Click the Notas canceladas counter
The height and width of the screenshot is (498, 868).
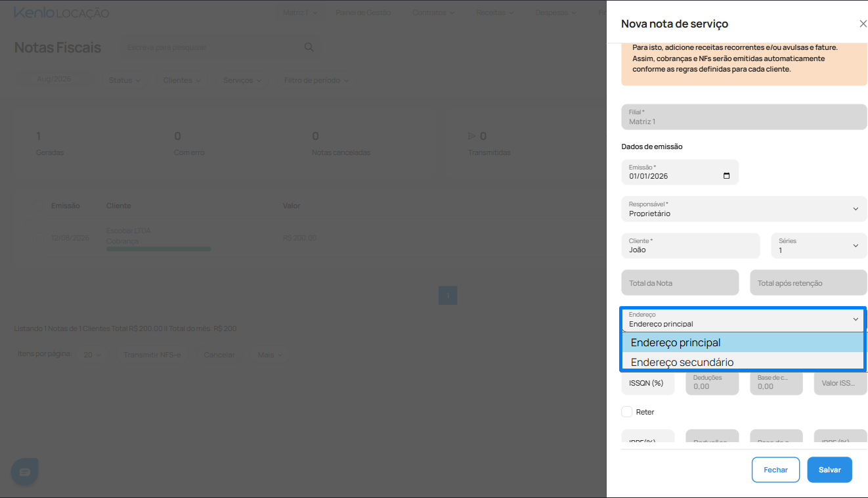341,144
